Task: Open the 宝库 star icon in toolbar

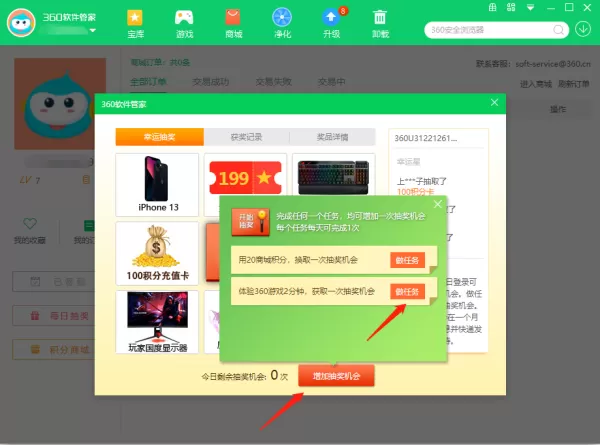Action: (x=135, y=18)
